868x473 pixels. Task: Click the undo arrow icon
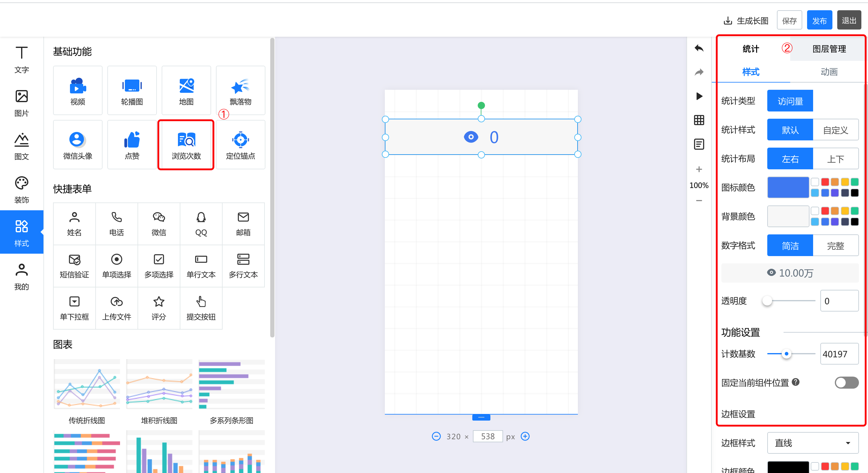click(699, 48)
